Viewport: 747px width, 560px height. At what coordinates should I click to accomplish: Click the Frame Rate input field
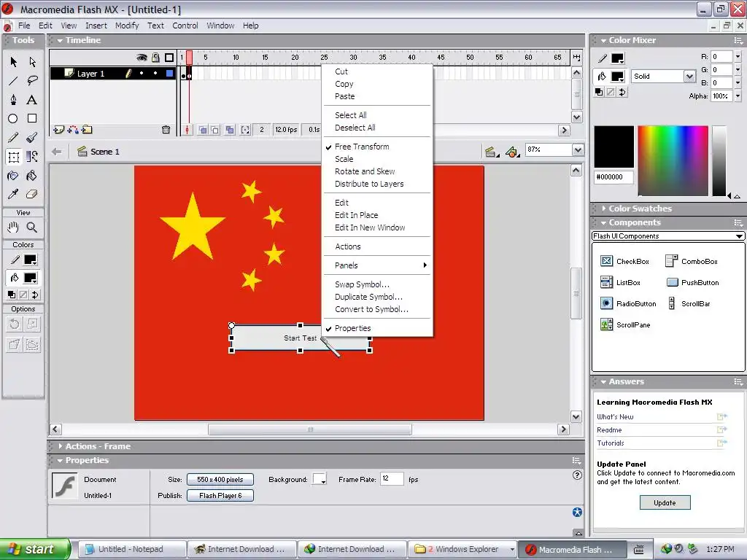coord(392,479)
